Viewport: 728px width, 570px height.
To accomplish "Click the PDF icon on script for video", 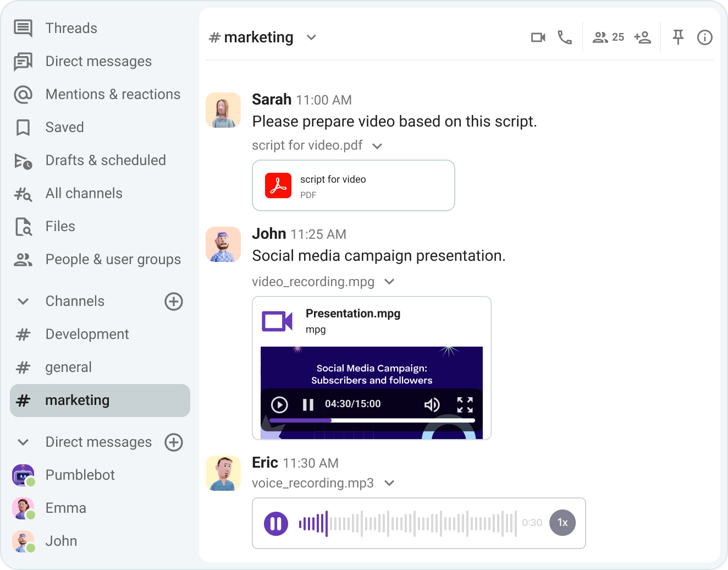I will pos(279,185).
